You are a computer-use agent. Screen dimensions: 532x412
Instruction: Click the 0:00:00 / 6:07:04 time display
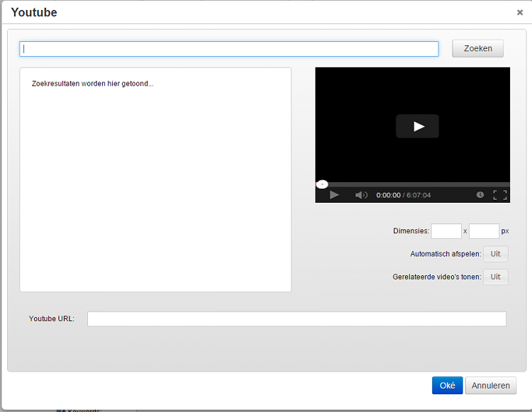404,195
